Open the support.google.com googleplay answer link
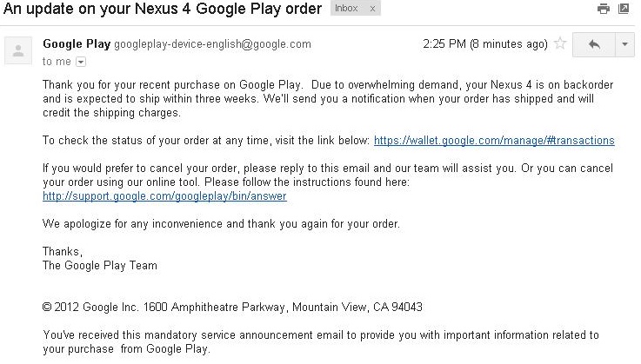 (x=164, y=195)
